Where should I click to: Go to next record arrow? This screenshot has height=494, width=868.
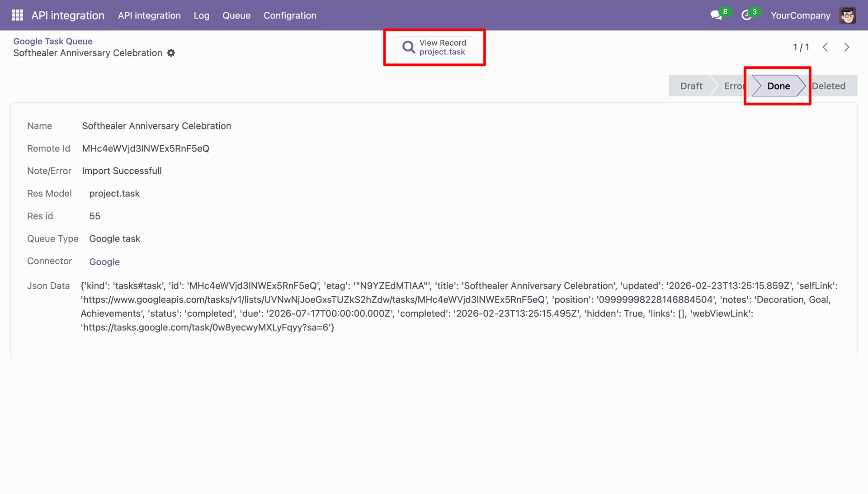point(847,47)
